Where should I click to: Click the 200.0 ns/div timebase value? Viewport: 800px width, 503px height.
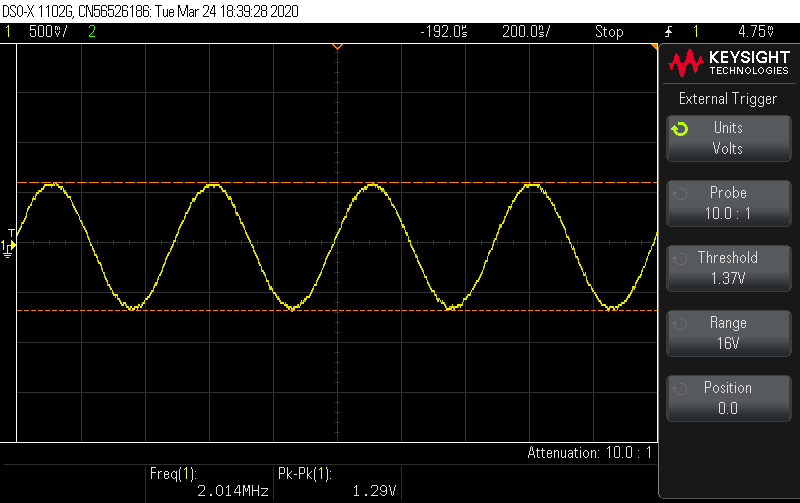[526, 32]
